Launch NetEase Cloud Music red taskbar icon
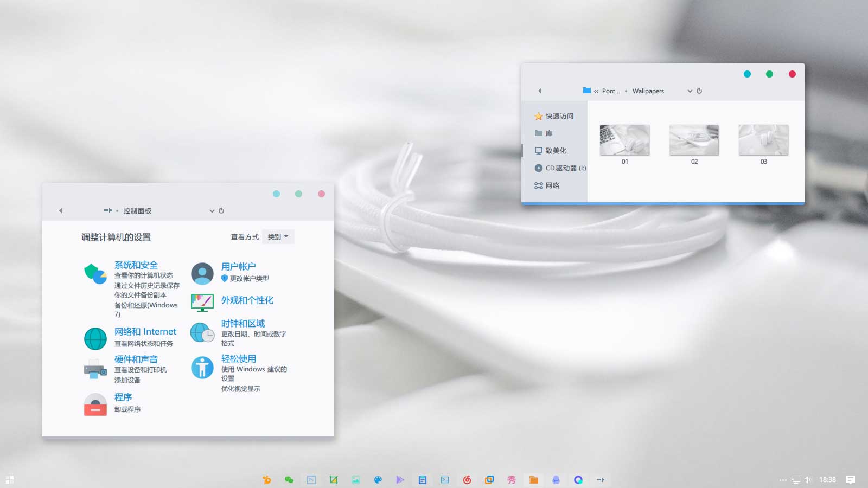 pyautogui.click(x=467, y=480)
